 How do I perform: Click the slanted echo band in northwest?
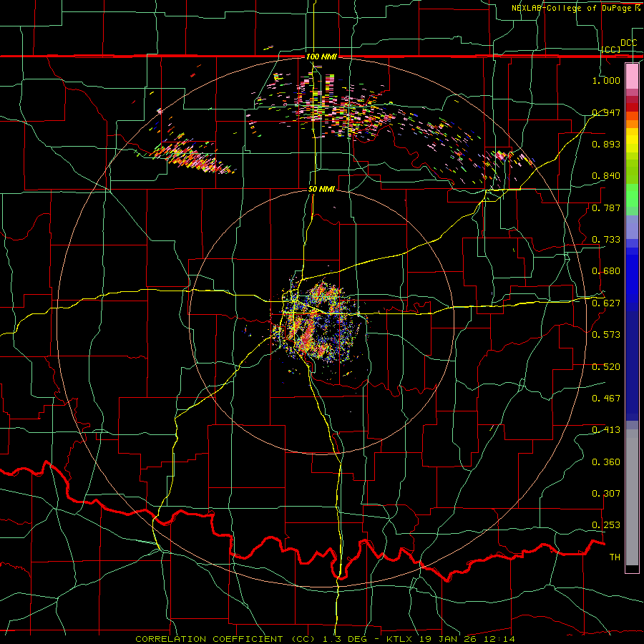click(x=193, y=157)
